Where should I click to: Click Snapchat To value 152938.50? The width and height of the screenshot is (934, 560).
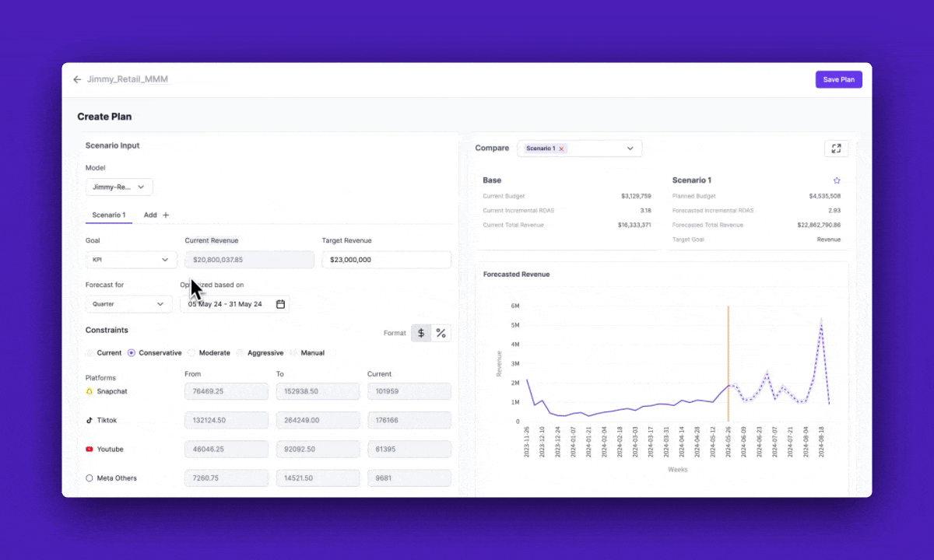click(318, 391)
